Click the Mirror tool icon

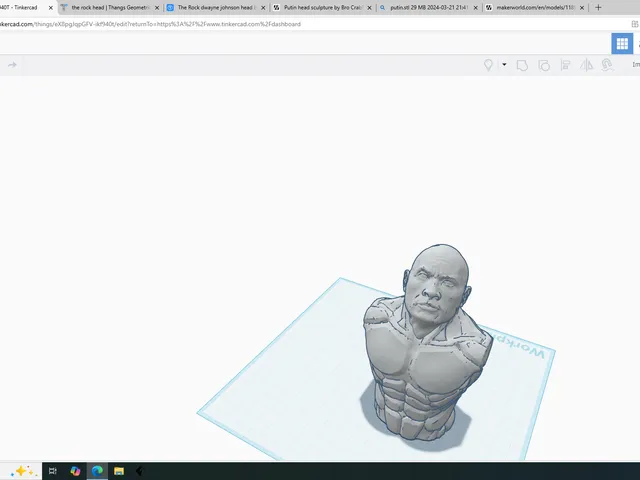click(587, 65)
